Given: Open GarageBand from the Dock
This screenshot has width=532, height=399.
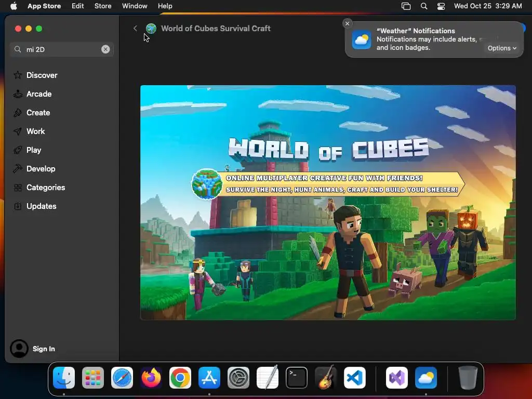Looking at the screenshot, I should point(326,378).
